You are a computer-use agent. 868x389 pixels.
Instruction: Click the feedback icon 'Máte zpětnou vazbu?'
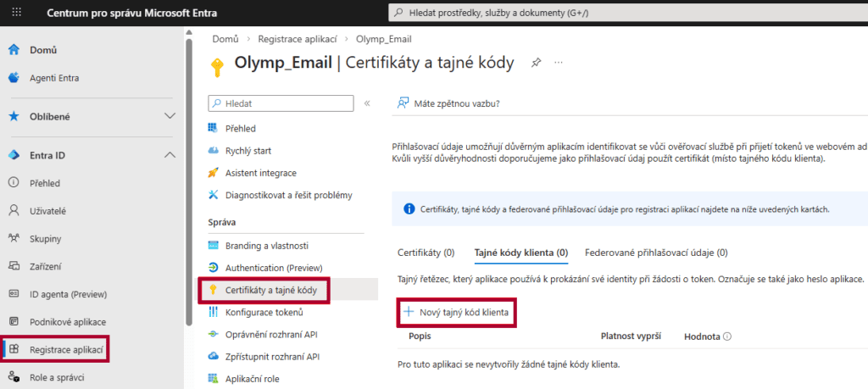(403, 103)
